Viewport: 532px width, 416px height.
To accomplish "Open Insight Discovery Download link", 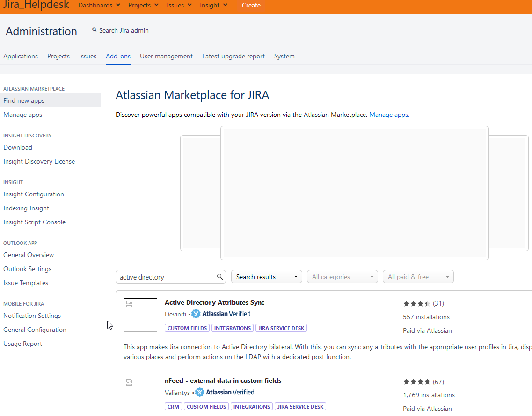I will pyautogui.click(x=18, y=148).
